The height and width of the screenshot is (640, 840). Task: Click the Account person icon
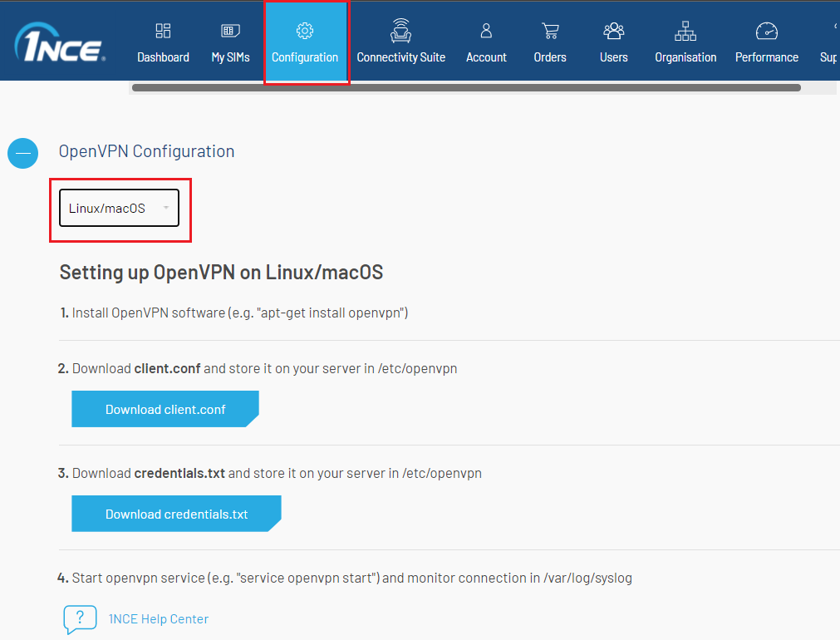486,31
